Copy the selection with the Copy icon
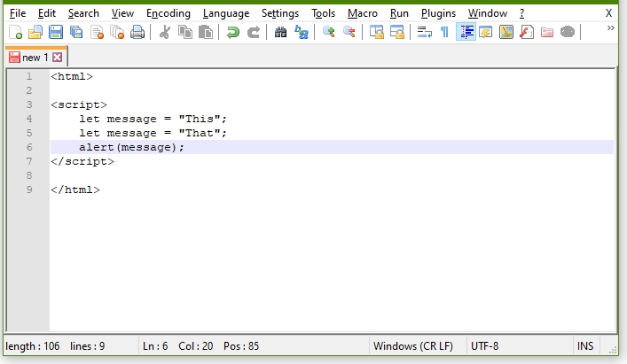627x364 pixels. pyautogui.click(x=185, y=32)
